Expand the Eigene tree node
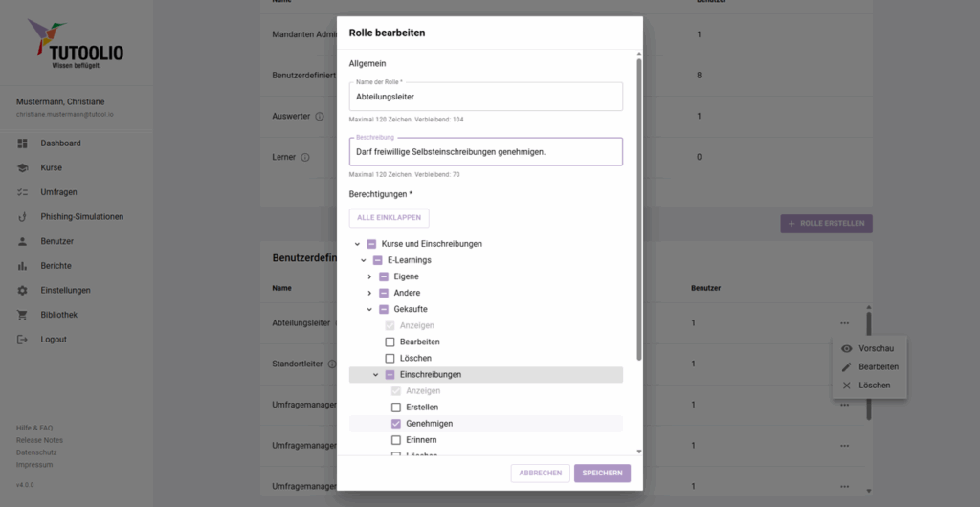980x507 pixels. [369, 276]
